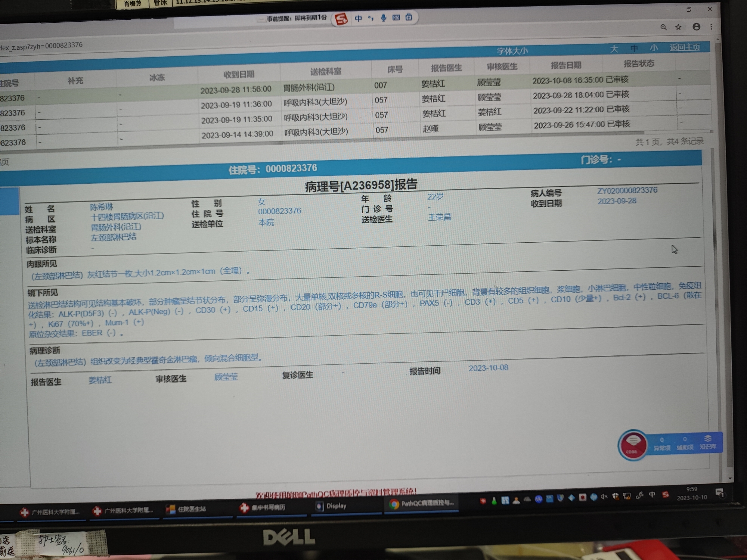Click the 返回主页 link
Viewport: 747px width, 560px height.
(685, 47)
